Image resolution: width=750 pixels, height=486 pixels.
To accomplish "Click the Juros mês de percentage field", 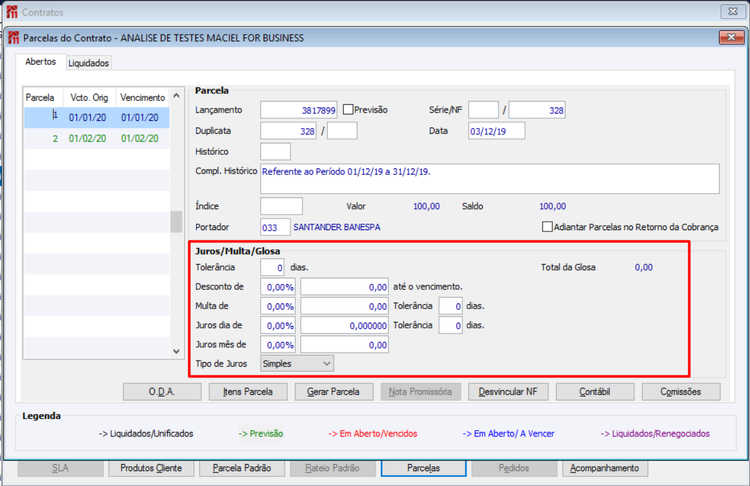I will pos(278,344).
